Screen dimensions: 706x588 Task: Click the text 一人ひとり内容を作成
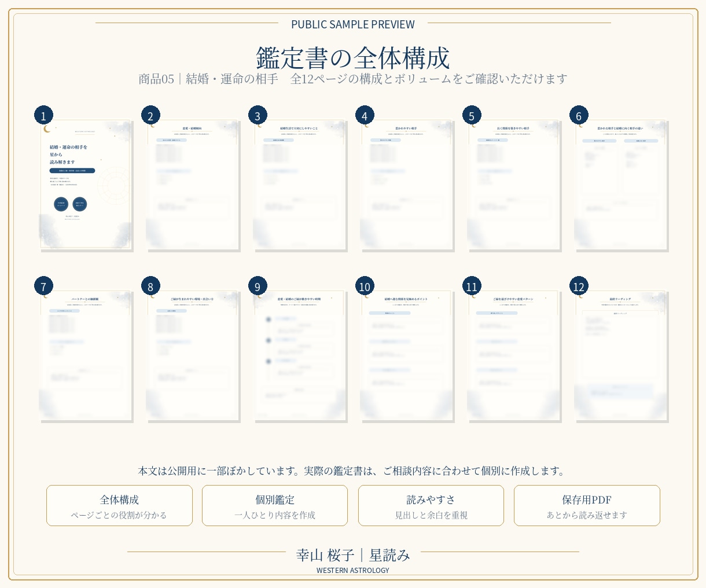click(275, 515)
